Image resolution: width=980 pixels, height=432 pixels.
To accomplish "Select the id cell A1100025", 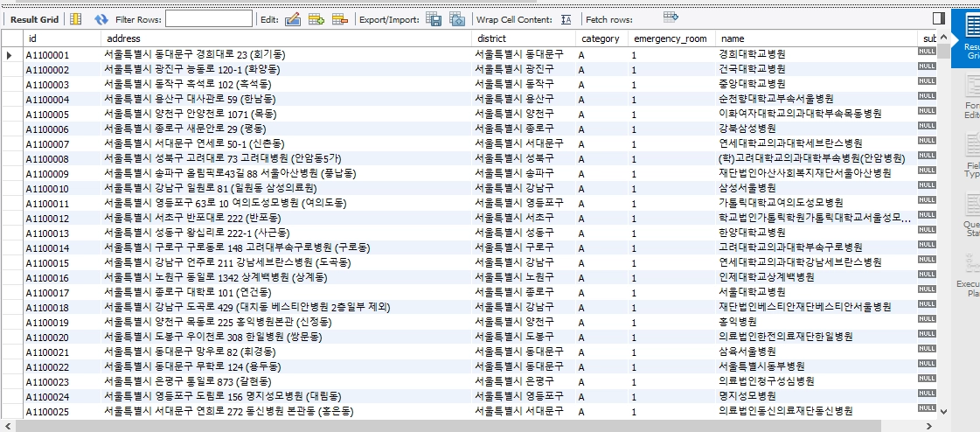I will coord(61,411).
